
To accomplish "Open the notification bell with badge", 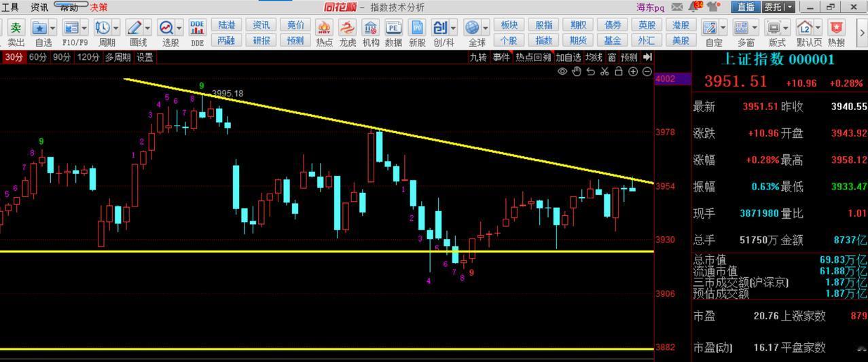I will coord(695,7).
